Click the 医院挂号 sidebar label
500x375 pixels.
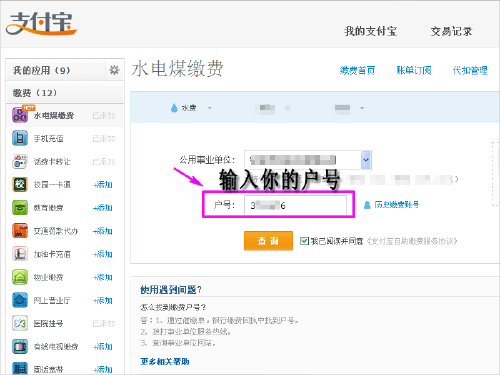(x=49, y=324)
